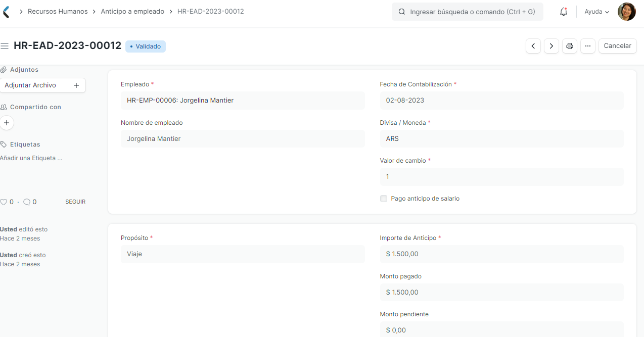Click the search or command input
Viewport: 644px width, 337px height.
click(x=468, y=12)
